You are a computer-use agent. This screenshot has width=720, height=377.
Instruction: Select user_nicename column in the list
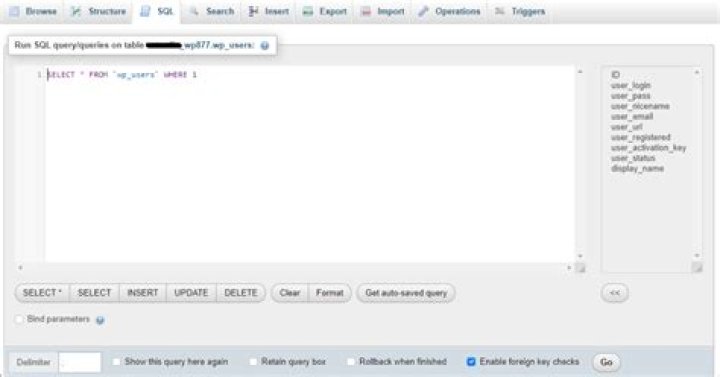pos(640,106)
